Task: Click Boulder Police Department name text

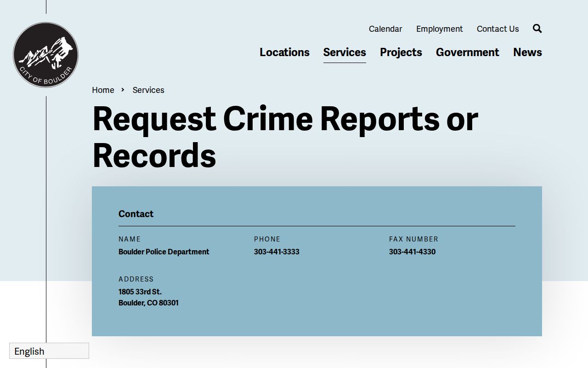Action: (x=164, y=252)
